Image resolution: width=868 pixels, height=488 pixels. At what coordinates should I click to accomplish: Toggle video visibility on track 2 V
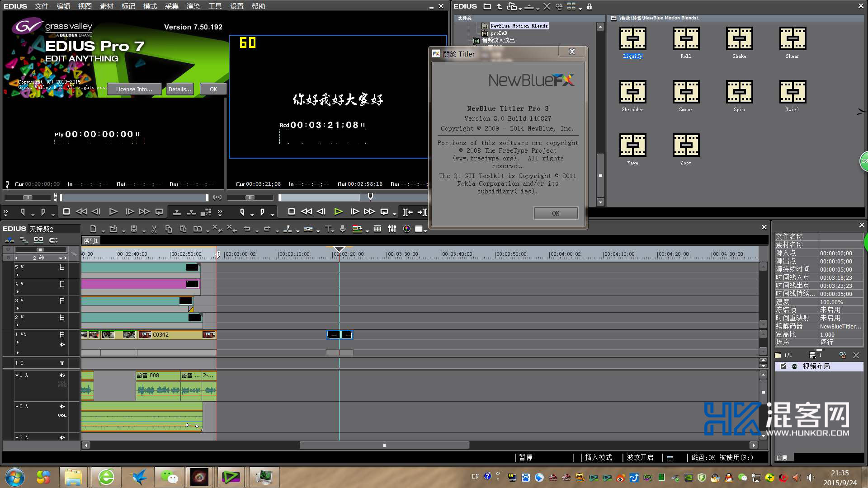click(62, 318)
